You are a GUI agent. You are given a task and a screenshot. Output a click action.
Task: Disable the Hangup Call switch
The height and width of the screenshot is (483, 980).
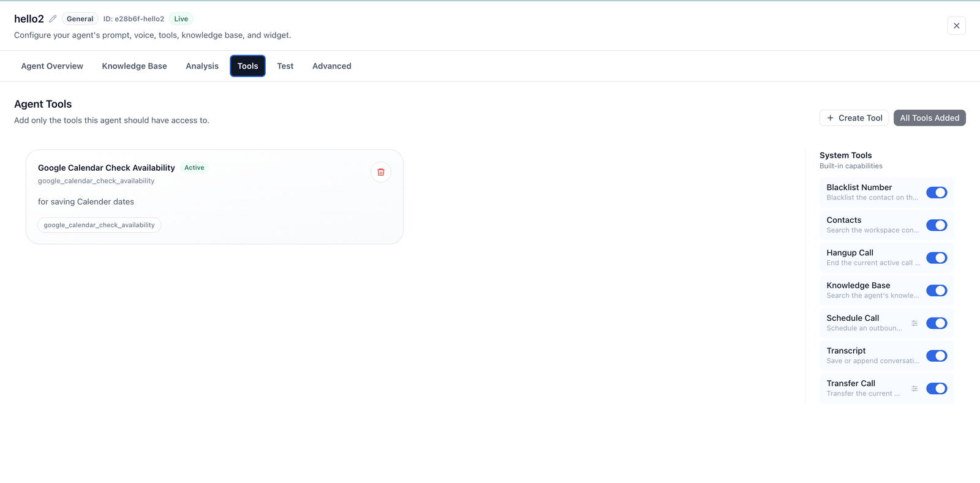(x=937, y=258)
